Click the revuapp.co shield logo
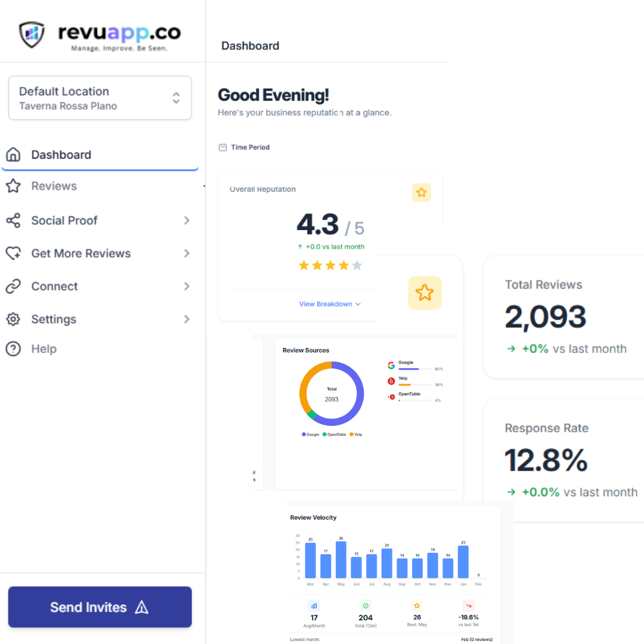 pyautogui.click(x=32, y=34)
